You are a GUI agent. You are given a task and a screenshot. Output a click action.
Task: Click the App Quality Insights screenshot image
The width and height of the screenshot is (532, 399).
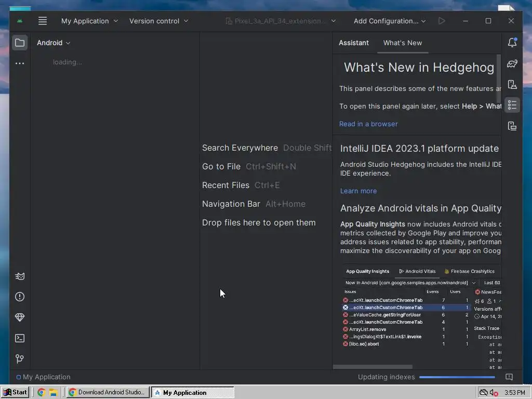coord(421,317)
